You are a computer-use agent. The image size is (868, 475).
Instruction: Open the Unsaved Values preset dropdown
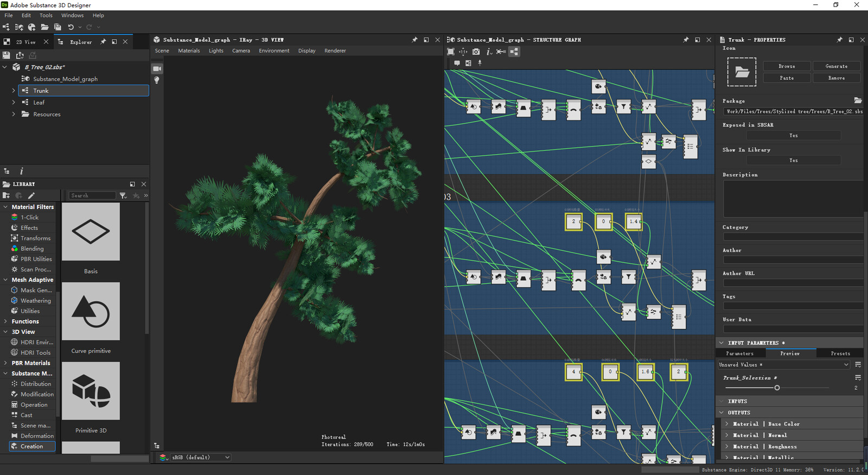tap(784, 365)
